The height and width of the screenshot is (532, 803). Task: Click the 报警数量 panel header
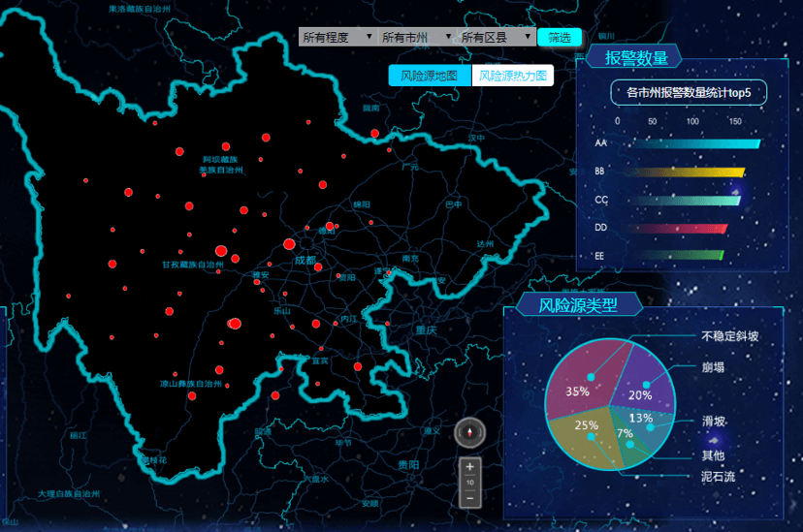[636, 58]
